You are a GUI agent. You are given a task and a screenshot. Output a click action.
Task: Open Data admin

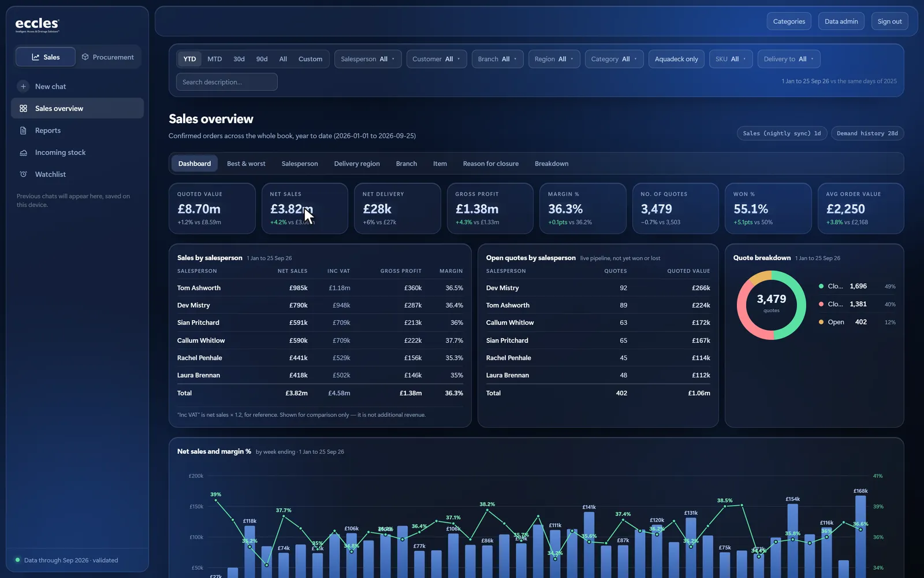point(841,21)
